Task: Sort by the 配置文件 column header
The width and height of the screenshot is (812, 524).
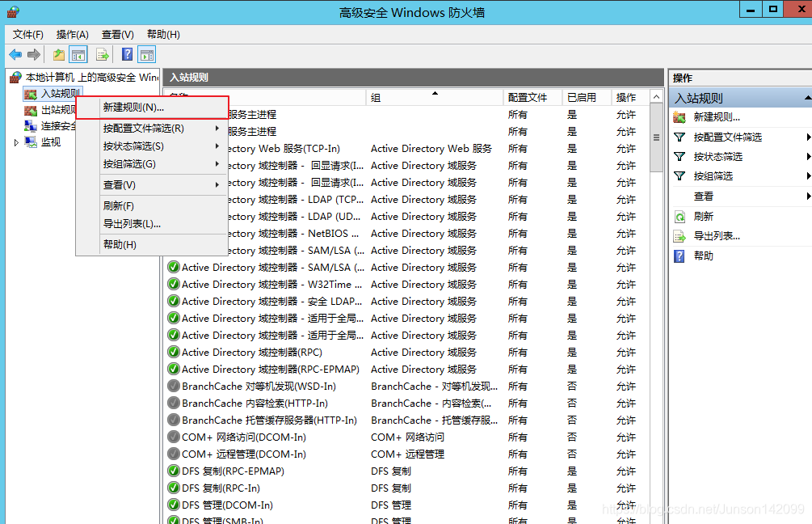Action: (x=533, y=97)
